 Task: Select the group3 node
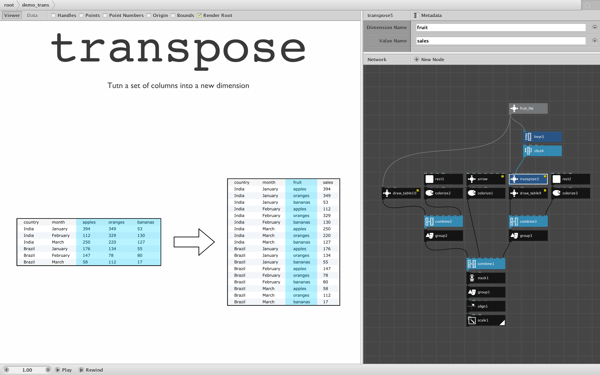pos(528,235)
